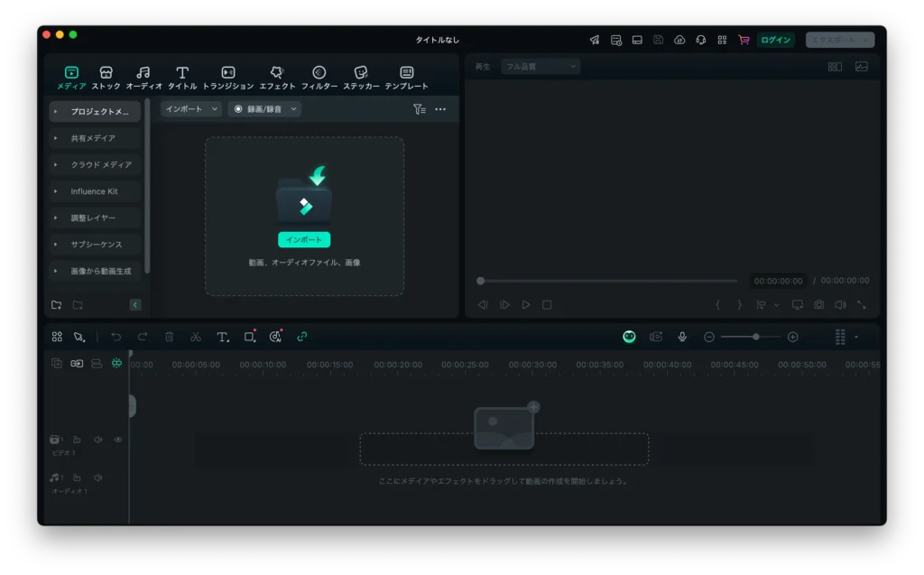
Task: Click the trash delete icon in timeline toolbar
Action: click(x=169, y=337)
